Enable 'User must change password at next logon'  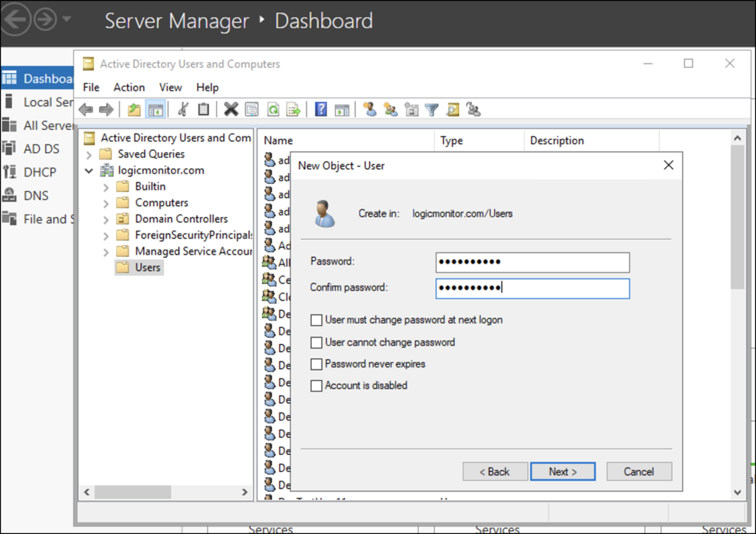point(316,320)
